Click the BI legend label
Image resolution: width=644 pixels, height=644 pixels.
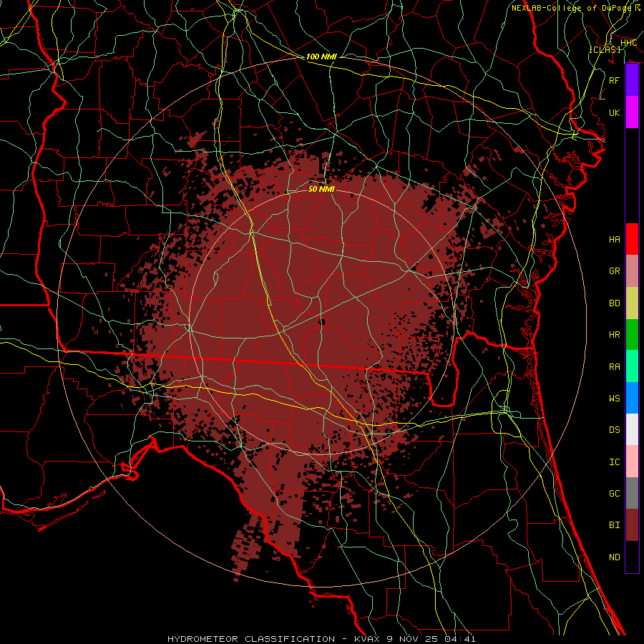pos(614,525)
